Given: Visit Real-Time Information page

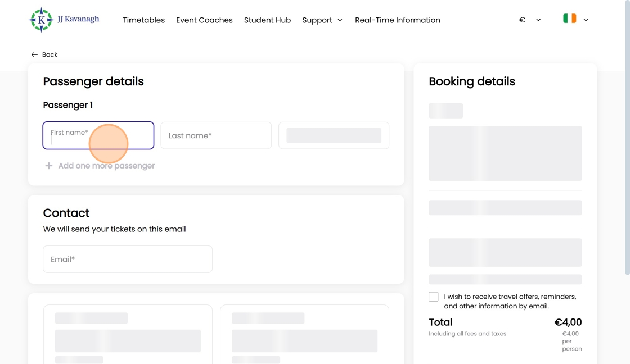Looking at the screenshot, I should pyautogui.click(x=398, y=20).
